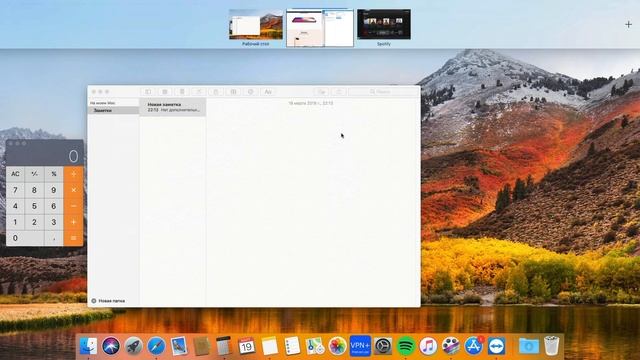
Task: Open Launchpad rocket icon in Dock
Action: (133, 346)
